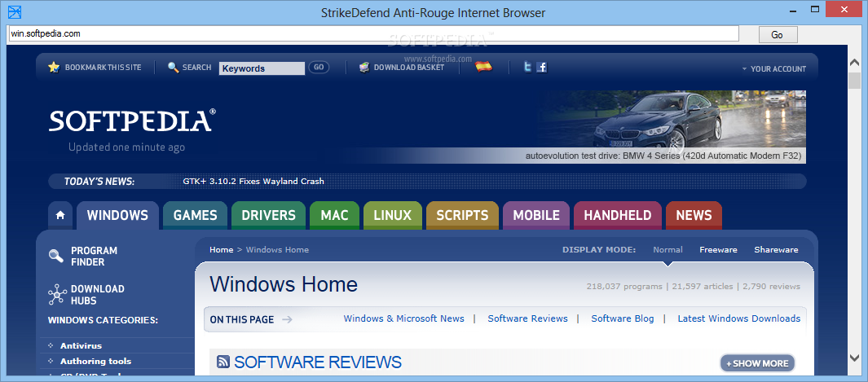Jump to Software Blog link
This screenshot has width=868, height=382.
[622, 318]
